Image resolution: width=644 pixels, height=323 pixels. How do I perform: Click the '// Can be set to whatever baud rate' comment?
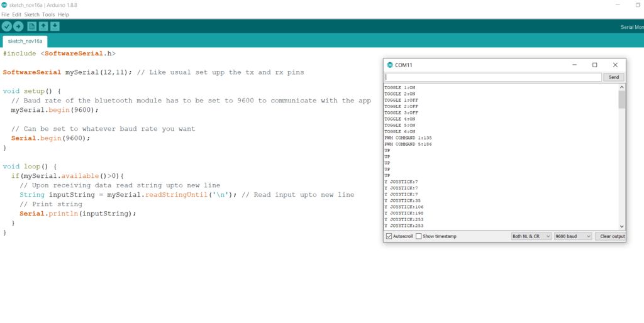coord(103,129)
